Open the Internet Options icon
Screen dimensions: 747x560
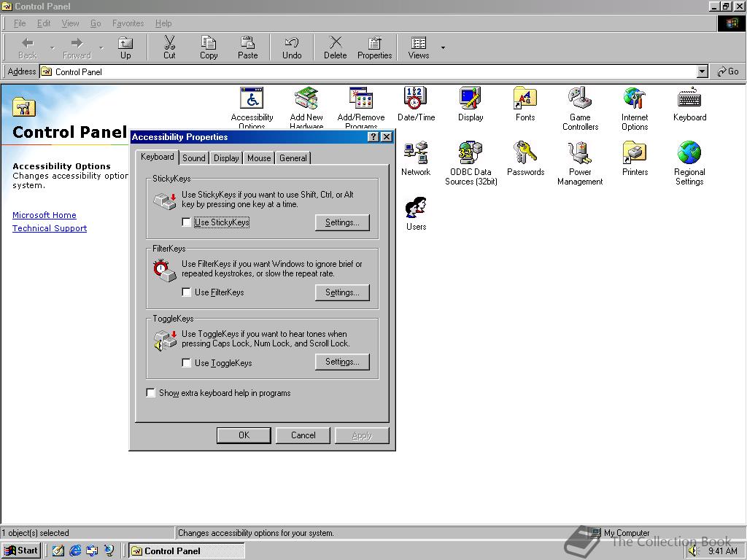click(x=635, y=99)
